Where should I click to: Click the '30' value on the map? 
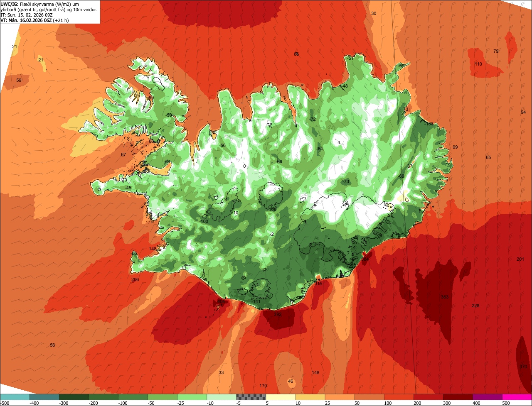pyautogui.click(x=374, y=13)
